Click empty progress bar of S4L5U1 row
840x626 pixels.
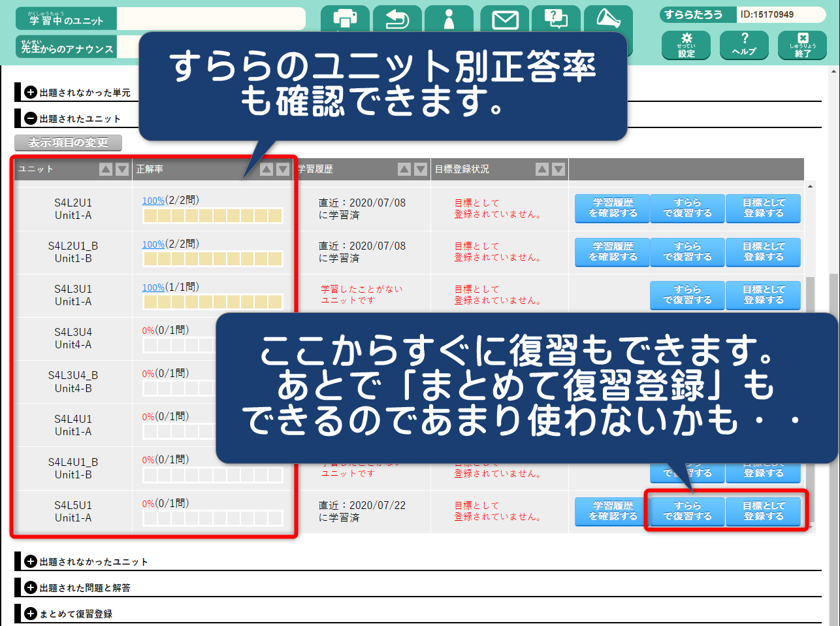(x=213, y=519)
